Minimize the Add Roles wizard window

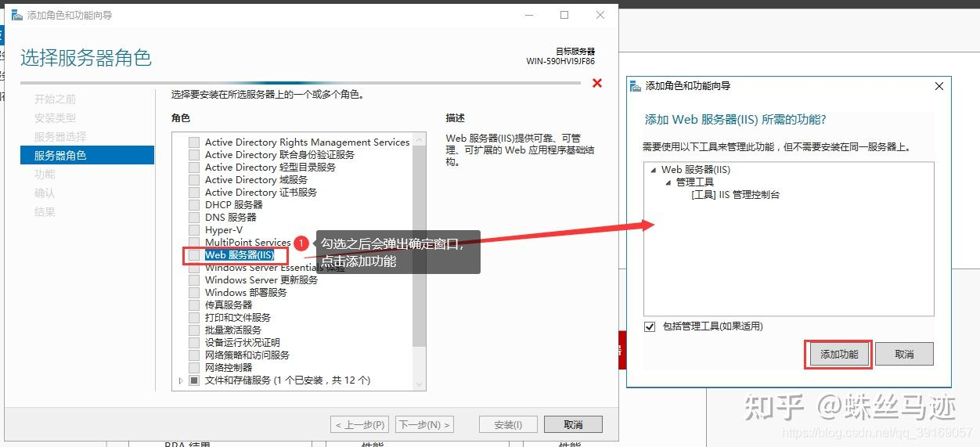tap(528, 15)
